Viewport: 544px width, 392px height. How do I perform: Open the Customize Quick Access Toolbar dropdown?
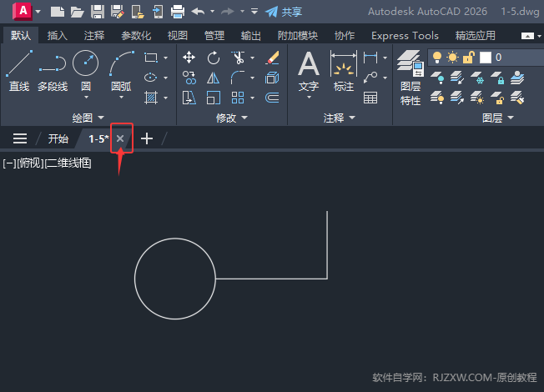pyautogui.click(x=254, y=12)
